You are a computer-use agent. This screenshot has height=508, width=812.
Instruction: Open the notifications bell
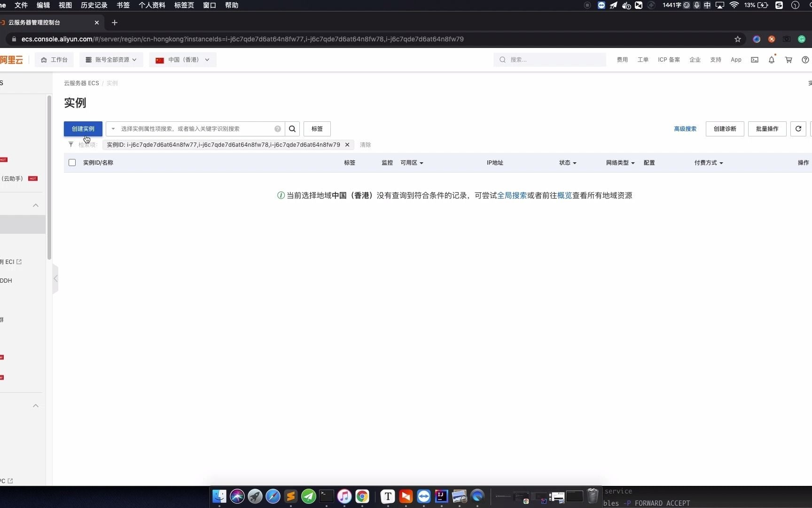click(771, 60)
